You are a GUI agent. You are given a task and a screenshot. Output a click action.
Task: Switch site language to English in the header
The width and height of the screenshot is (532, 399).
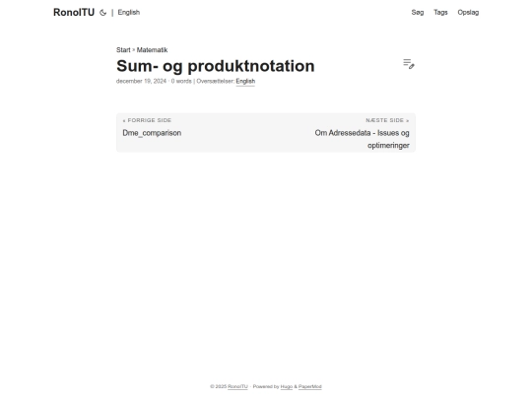(x=129, y=12)
